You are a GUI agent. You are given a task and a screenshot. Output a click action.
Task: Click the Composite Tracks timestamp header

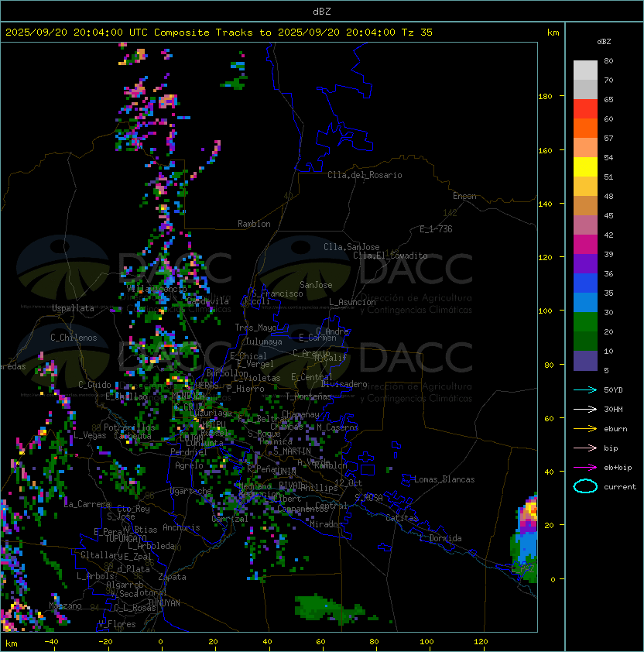coord(219,32)
